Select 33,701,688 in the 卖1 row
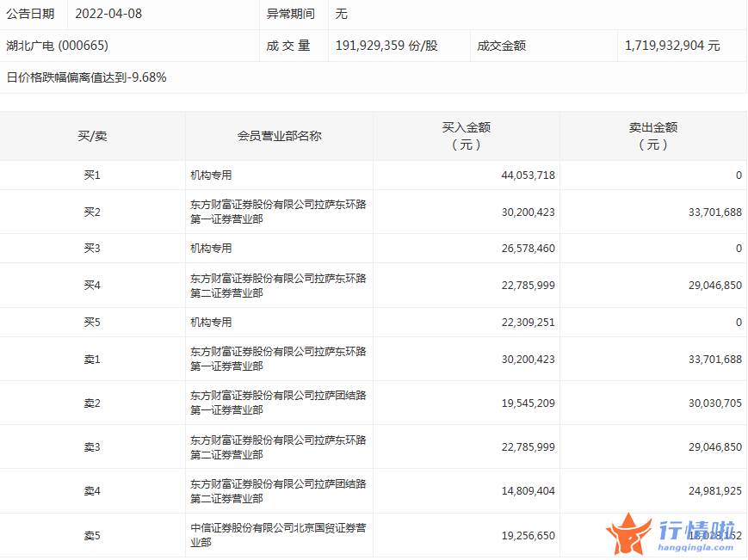748x560 pixels. coord(715,360)
